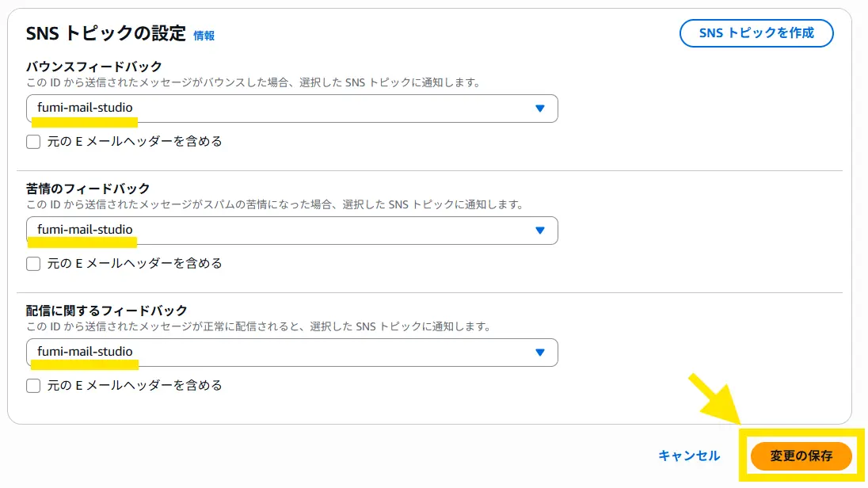Open the 情報 link beside the heading
Viewport: 868px width, 488px height.
click(204, 36)
